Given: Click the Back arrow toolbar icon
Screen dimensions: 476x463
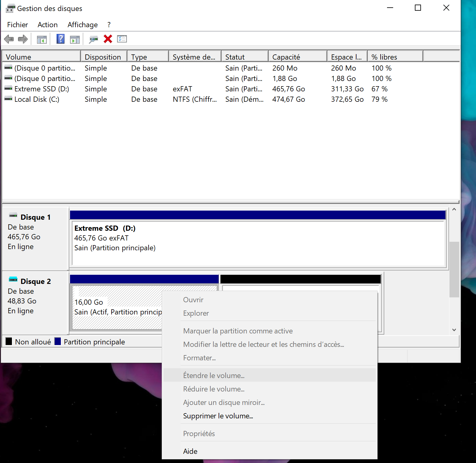Looking at the screenshot, I should (x=9, y=39).
